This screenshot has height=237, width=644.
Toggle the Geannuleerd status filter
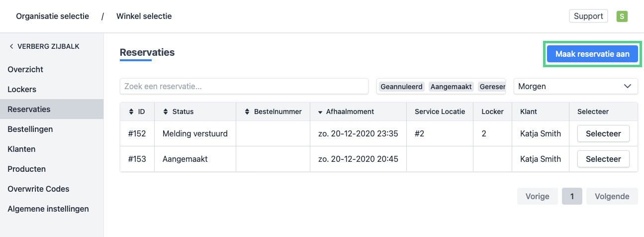(401, 87)
